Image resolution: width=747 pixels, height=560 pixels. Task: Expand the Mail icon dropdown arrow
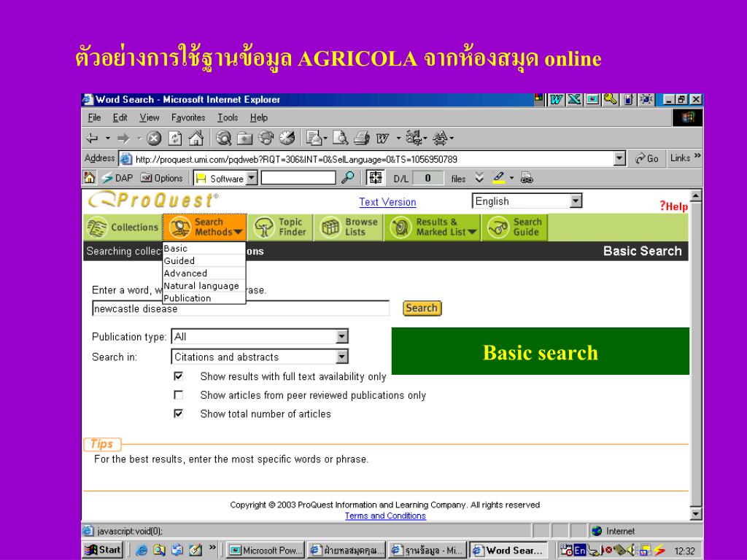pyautogui.click(x=325, y=139)
